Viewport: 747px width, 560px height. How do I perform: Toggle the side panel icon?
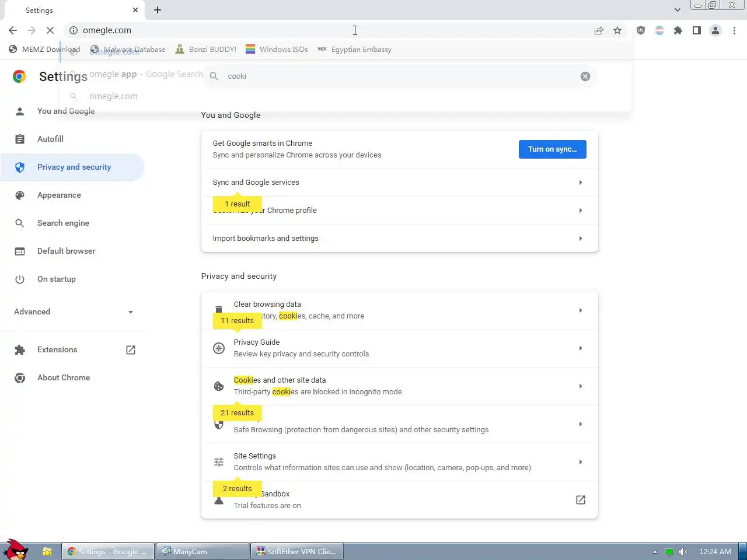(x=697, y=30)
